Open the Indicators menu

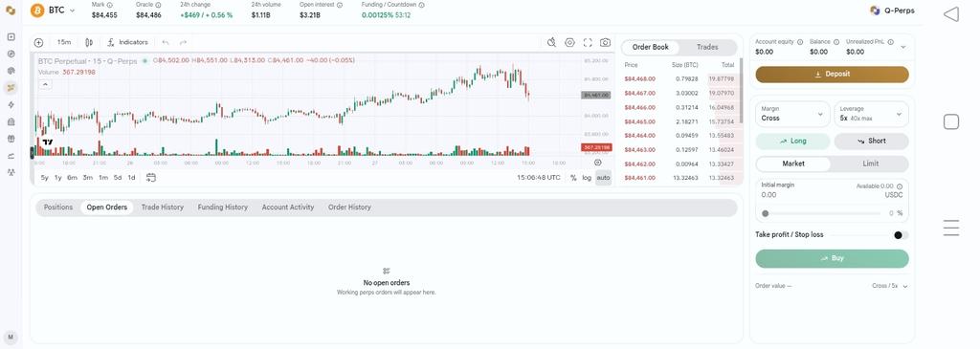[x=127, y=42]
